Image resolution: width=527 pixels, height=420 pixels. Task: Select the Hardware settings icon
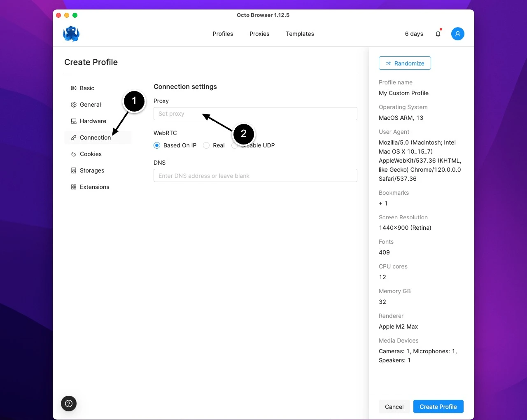(73, 121)
